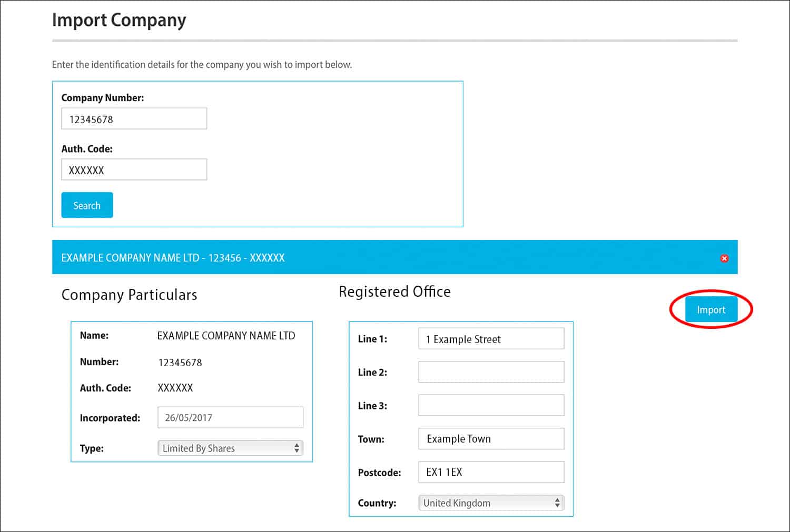Select the Company Number field containing 12345678

pyautogui.click(x=134, y=118)
